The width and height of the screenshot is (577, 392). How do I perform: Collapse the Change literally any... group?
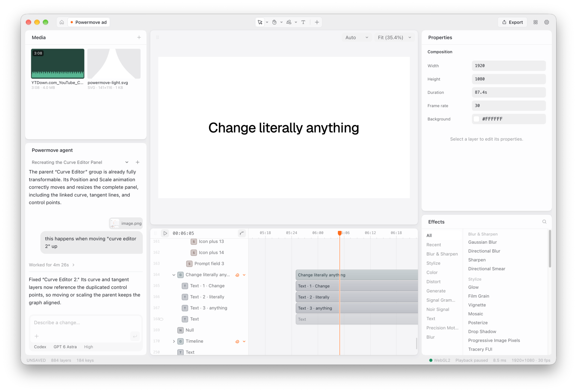pos(174,275)
